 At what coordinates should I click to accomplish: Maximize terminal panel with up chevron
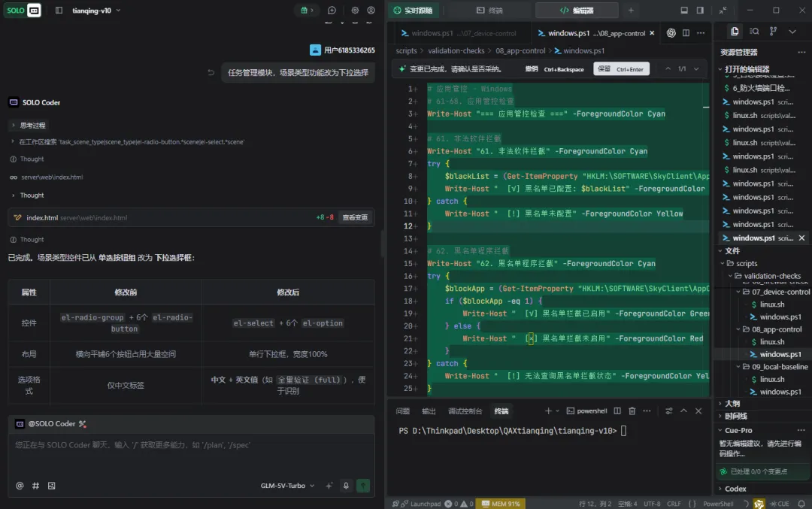tap(683, 411)
